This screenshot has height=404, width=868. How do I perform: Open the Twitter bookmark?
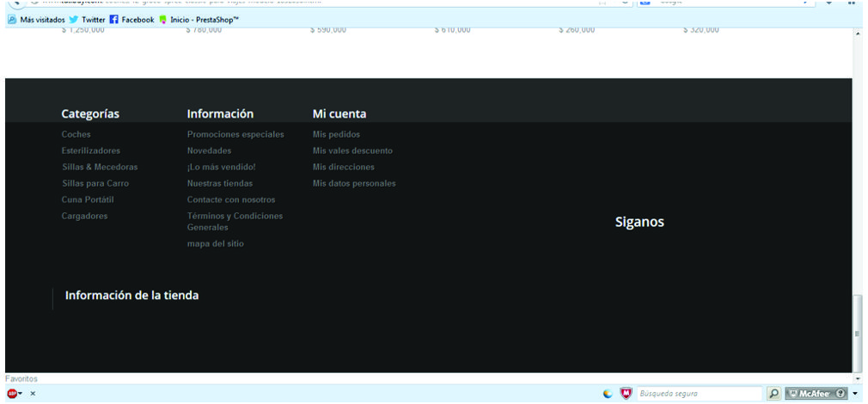[x=88, y=20]
